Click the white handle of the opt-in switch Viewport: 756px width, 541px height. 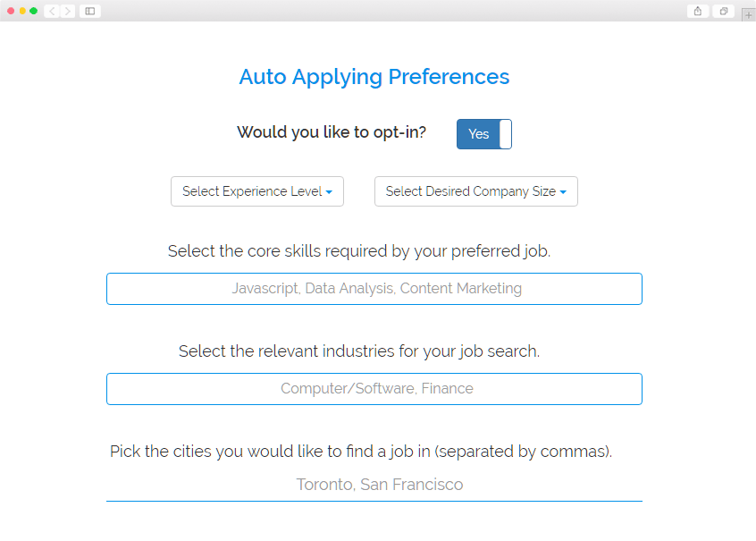tap(506, 134)
